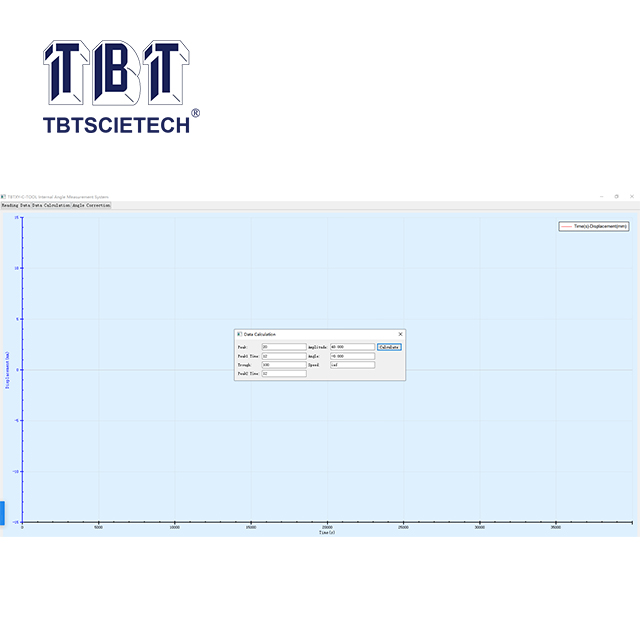The image size is (640, 640).
Task: Click the Peak2 Time input field
Action: 284,374
